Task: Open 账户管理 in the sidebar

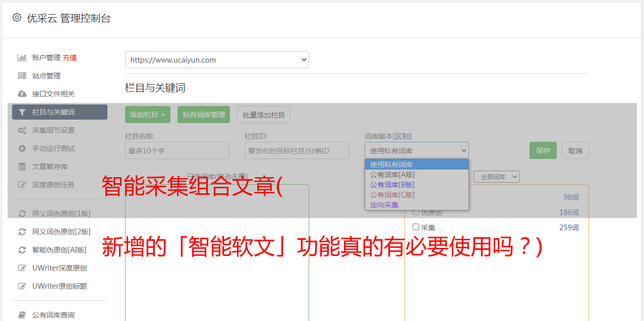Action: pyautogui.click(x=46, y=58)
